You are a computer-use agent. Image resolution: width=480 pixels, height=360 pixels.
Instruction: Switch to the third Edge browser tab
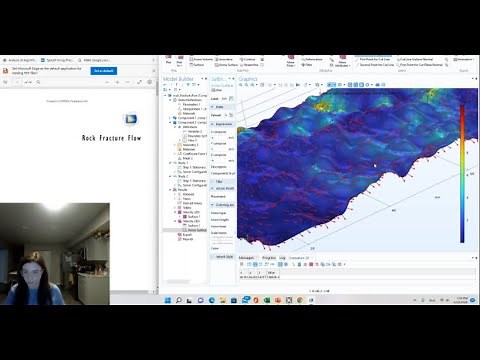click(x=95, y=60)
